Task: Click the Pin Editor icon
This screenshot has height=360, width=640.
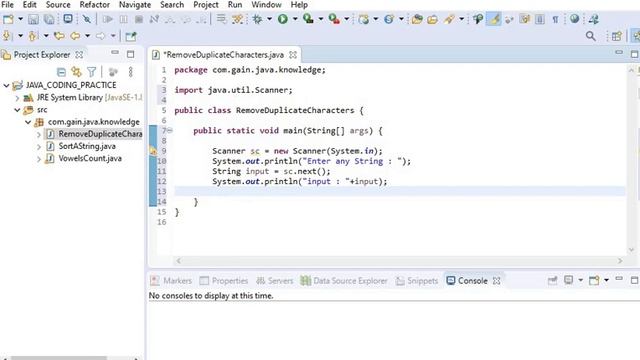Action: pos(131,36)
